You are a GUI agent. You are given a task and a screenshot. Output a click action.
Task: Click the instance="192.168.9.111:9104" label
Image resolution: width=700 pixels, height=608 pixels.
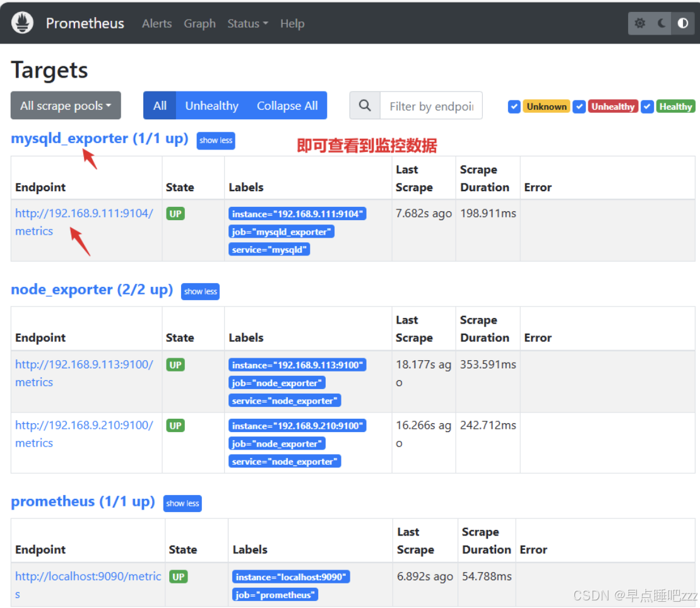click(297, 214)
